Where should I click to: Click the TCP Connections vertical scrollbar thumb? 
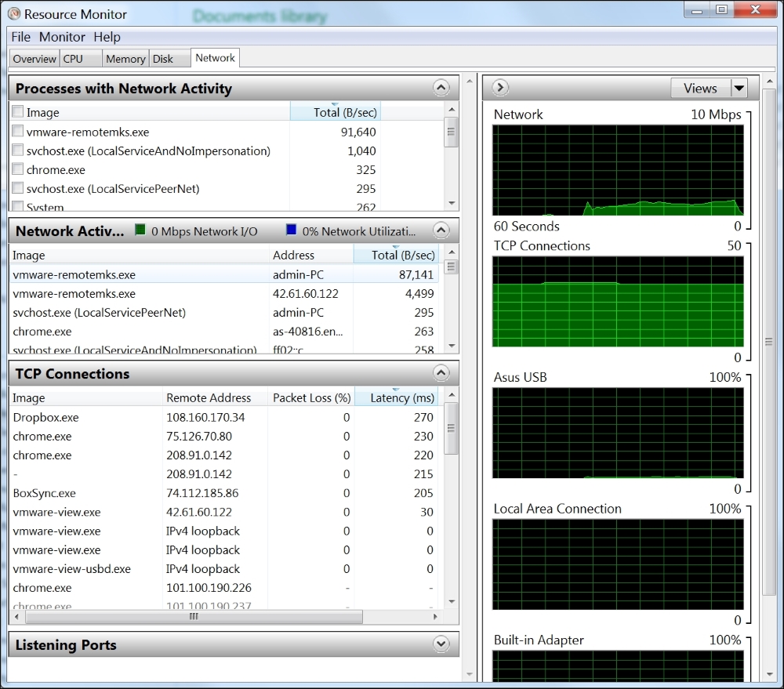click(452, 428)
